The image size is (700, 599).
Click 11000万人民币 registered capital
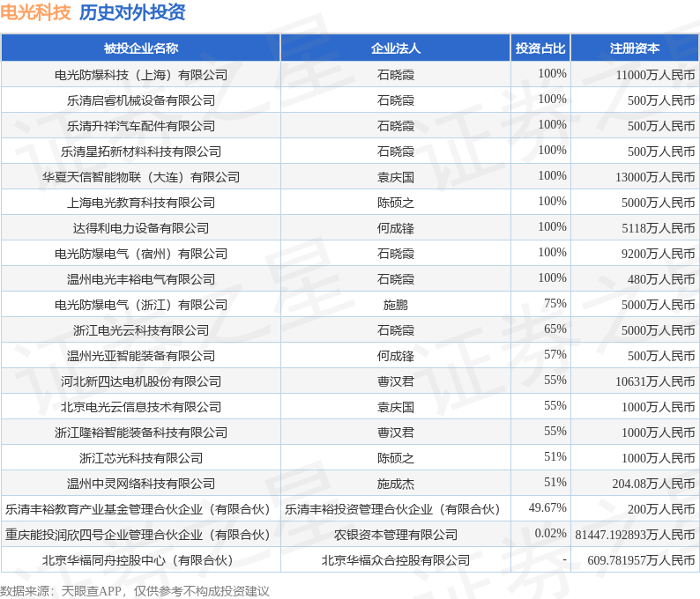click(655, 75)
